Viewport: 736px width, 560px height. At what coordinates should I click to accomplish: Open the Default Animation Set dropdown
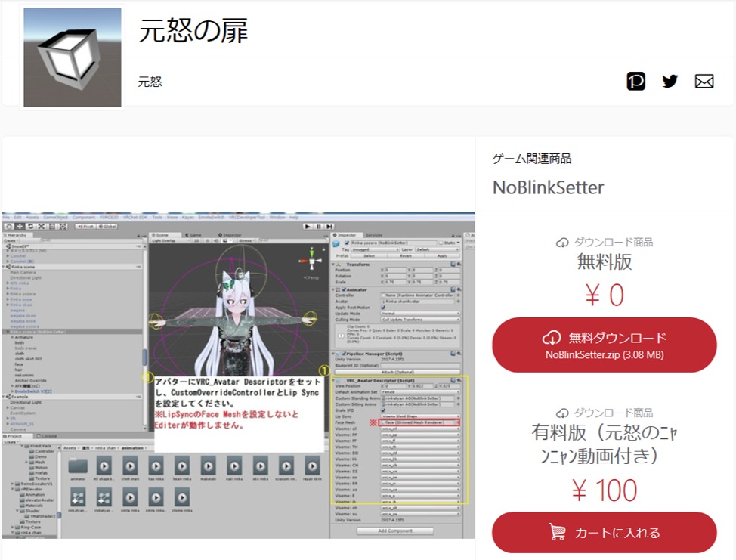[420, 391]
